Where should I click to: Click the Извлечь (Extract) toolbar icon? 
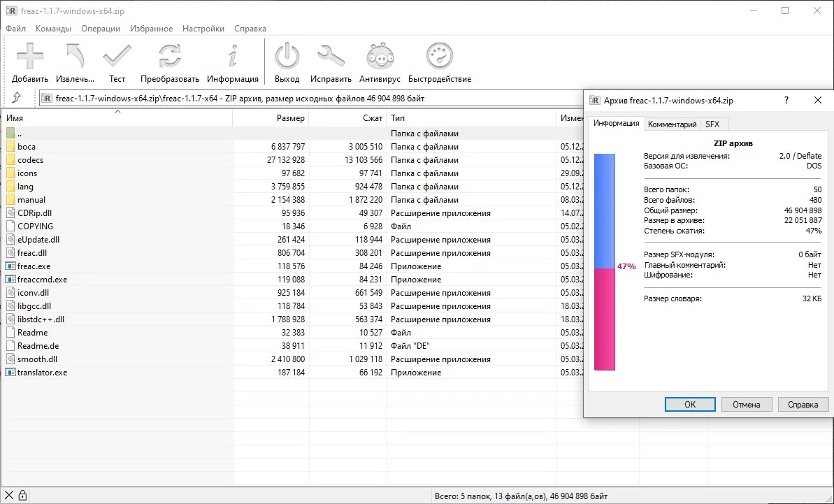pyautogui.click(x=75, y=57)
